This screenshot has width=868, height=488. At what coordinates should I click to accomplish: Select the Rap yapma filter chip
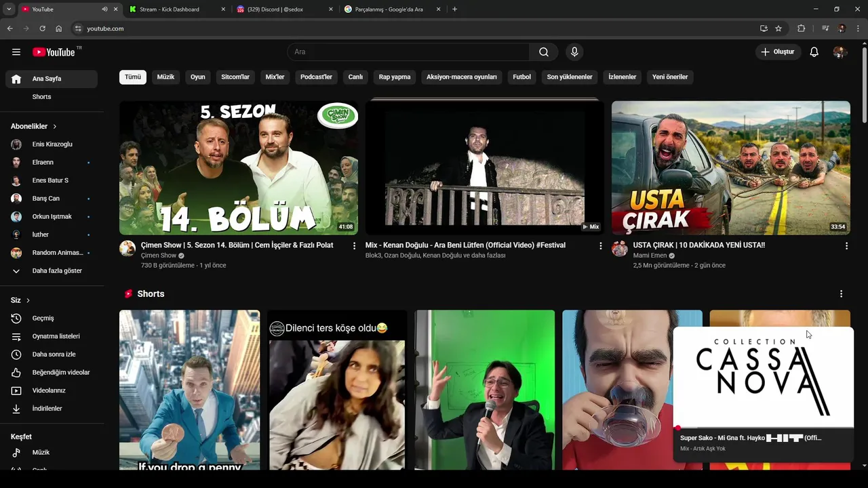click(395, 77)
